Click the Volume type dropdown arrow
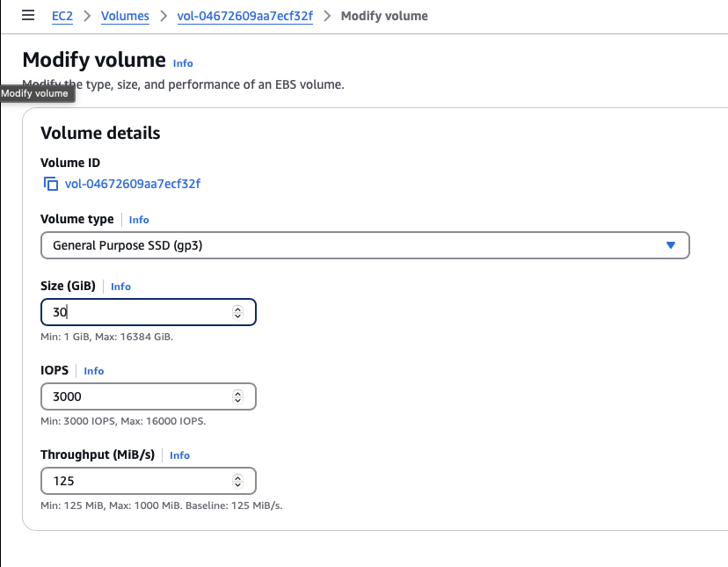This screenshot has width=728, height=567. 671,245
